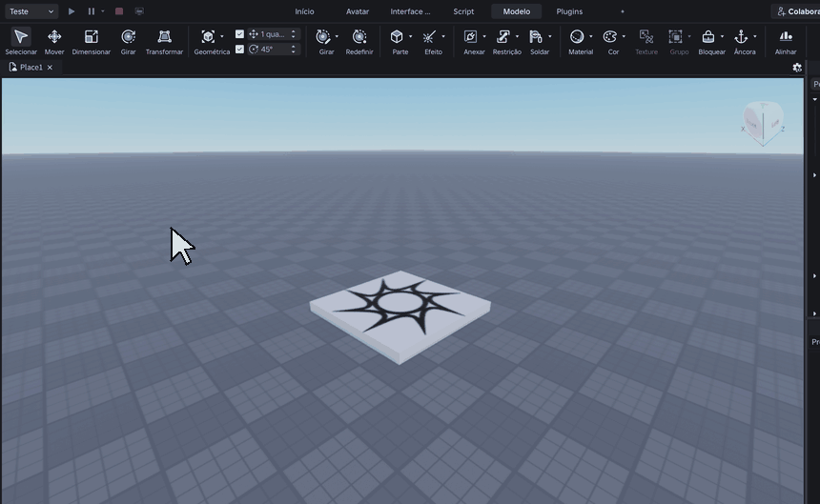
Task: Click the Efeito icon
Action: tap(429, 36)
